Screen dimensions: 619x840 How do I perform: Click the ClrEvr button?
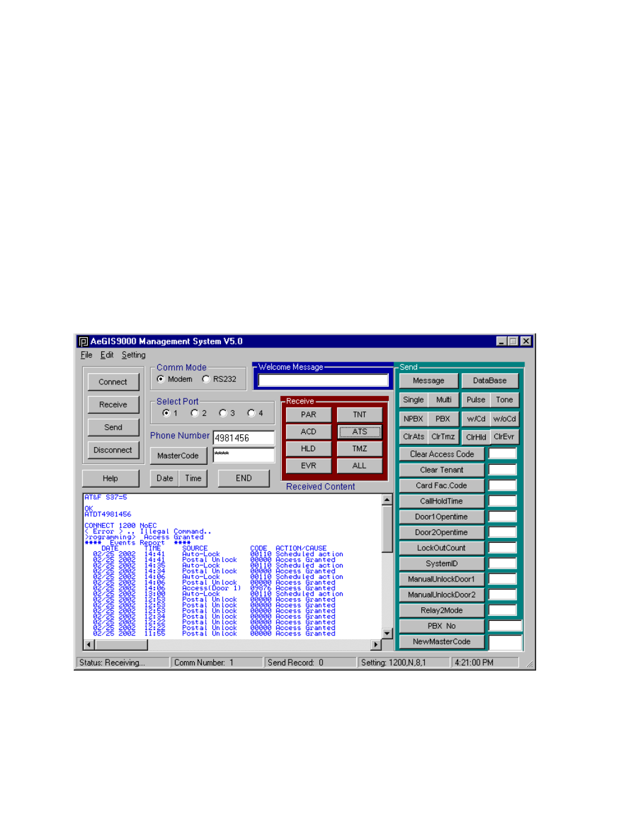pyautogui.click(x=504, y=437)
